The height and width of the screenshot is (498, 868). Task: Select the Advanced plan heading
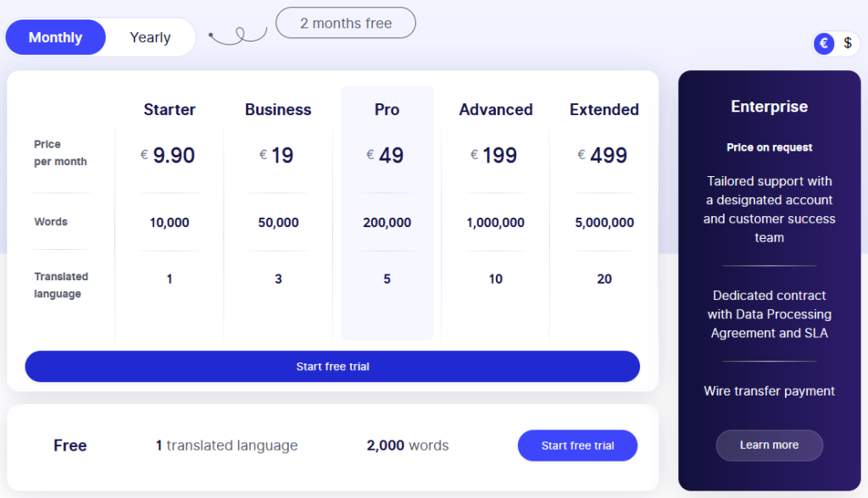point(496,109)
